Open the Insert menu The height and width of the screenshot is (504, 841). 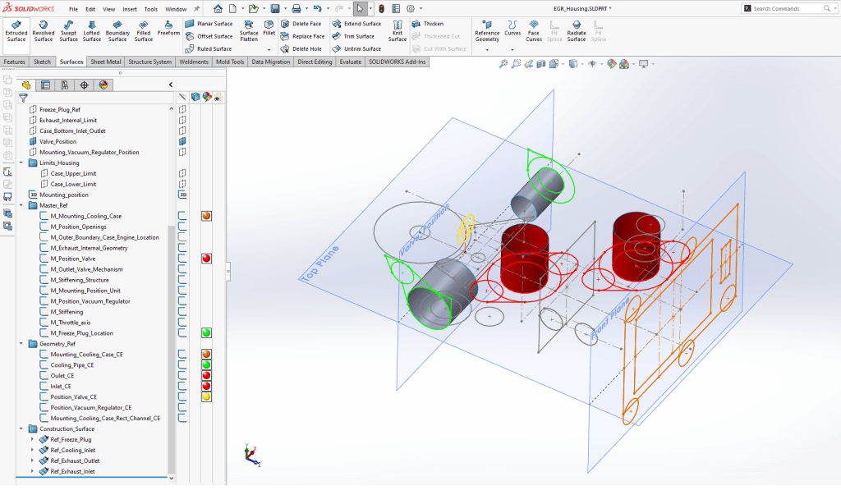pos(130,9)
